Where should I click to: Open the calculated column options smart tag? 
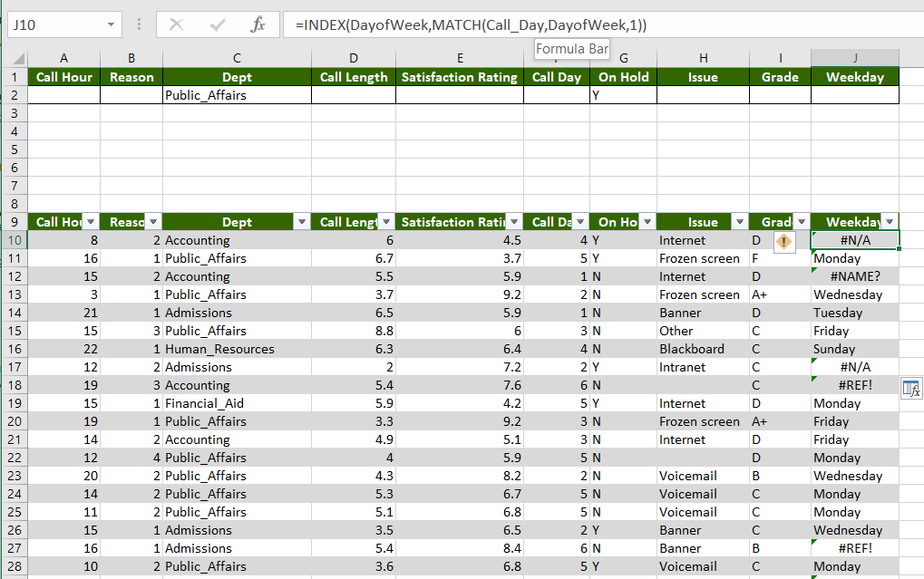pyautogui.click(x=910, y=388)
